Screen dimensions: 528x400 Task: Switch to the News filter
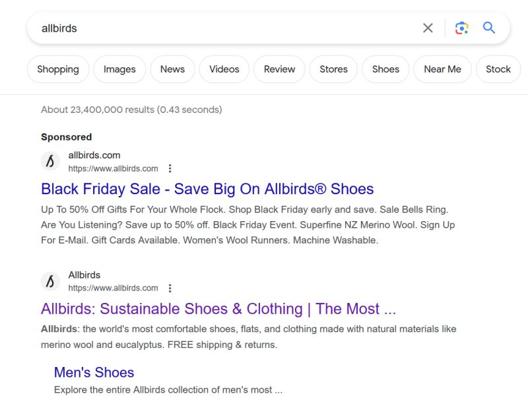(172, 69)
